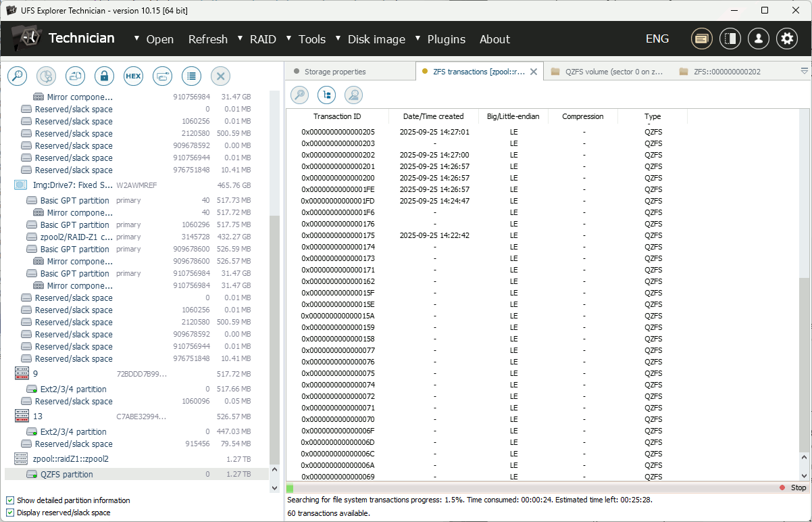Open the RAID dropdown menu

(x=263, y=39)
